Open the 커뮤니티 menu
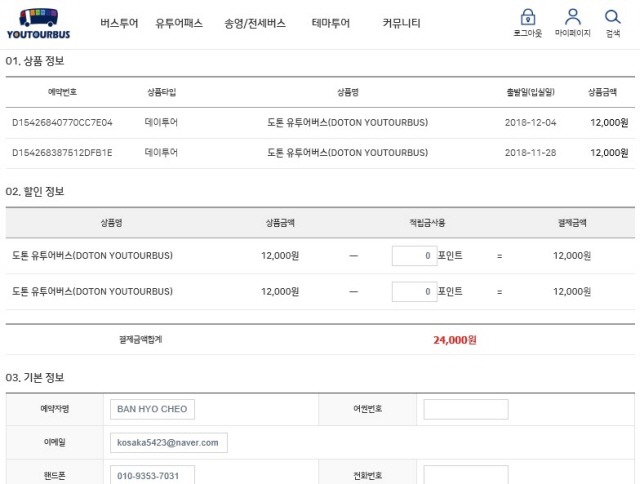The image size is (640, 484). 401,23
